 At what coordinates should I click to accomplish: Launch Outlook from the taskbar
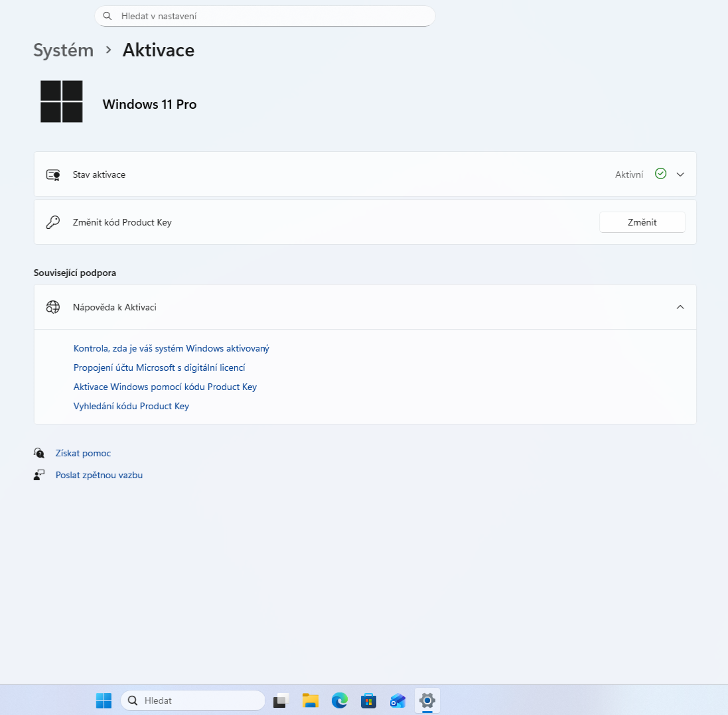(x=398, y=700)
